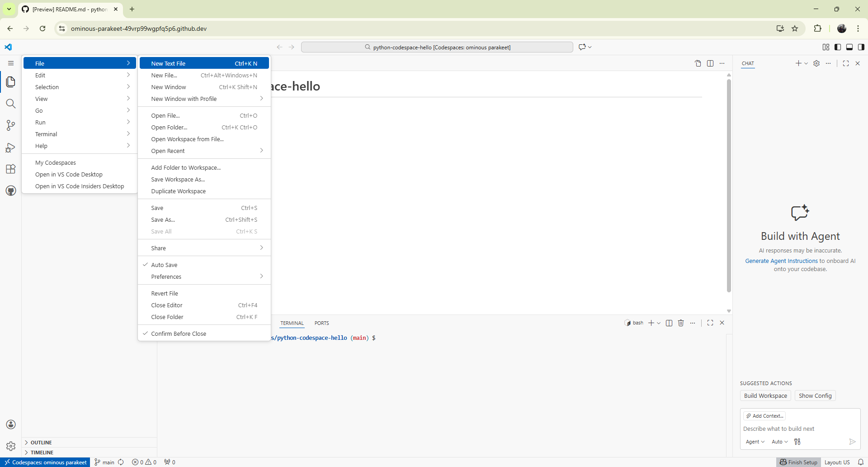This screenshot has width=868, height=467.
Task: Split the editor right
Action: [x=710, y=63]
